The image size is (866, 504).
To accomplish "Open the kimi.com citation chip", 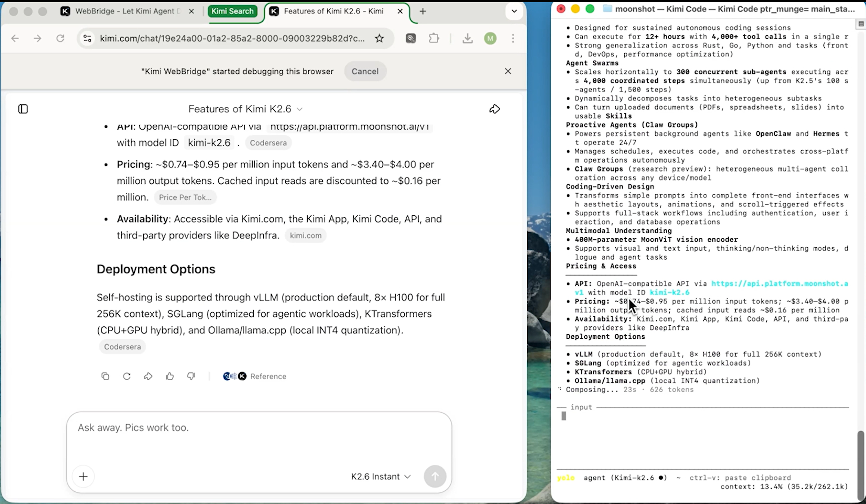I will click(x=306, y=236).
